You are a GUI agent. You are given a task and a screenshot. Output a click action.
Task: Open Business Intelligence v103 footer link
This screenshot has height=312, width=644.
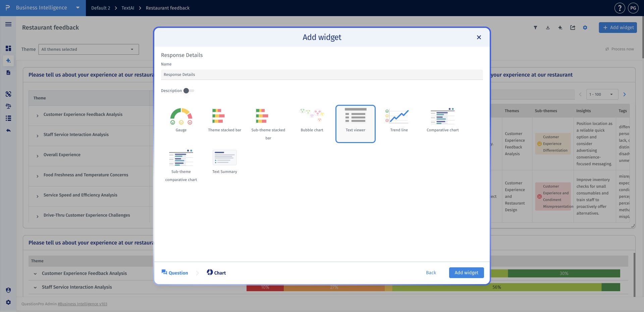(83, 304)
